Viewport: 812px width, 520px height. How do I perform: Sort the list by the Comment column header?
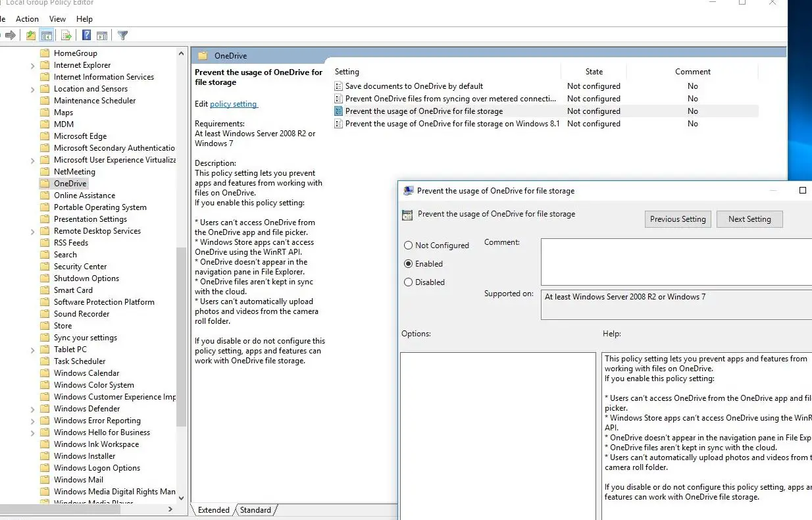point(693,72)
